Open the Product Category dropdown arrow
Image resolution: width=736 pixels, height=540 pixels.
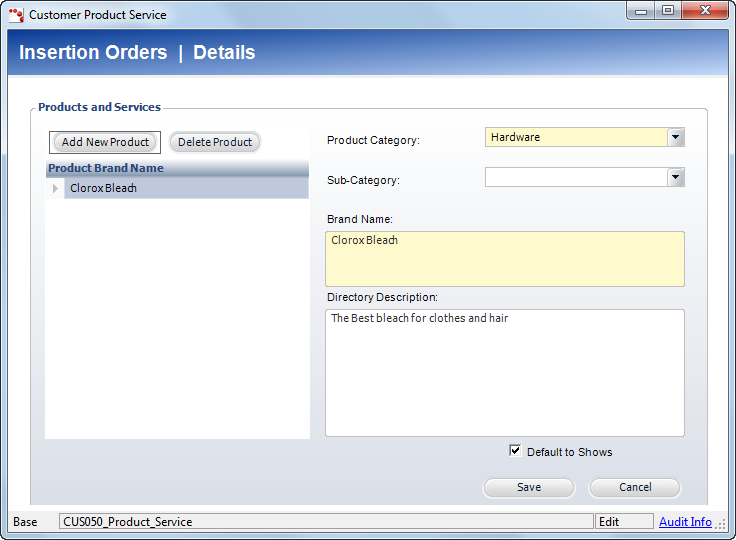click(x=675, y=137)
